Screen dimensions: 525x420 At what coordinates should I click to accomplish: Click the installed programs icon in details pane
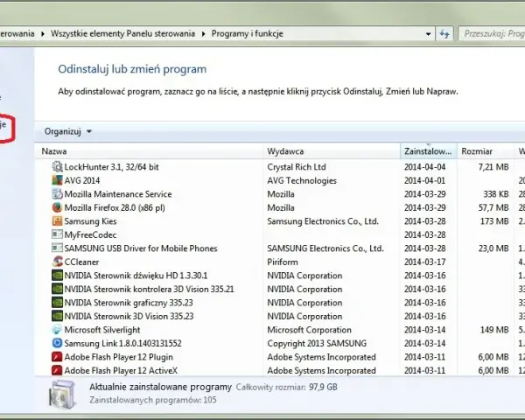[x=63, y=395]
